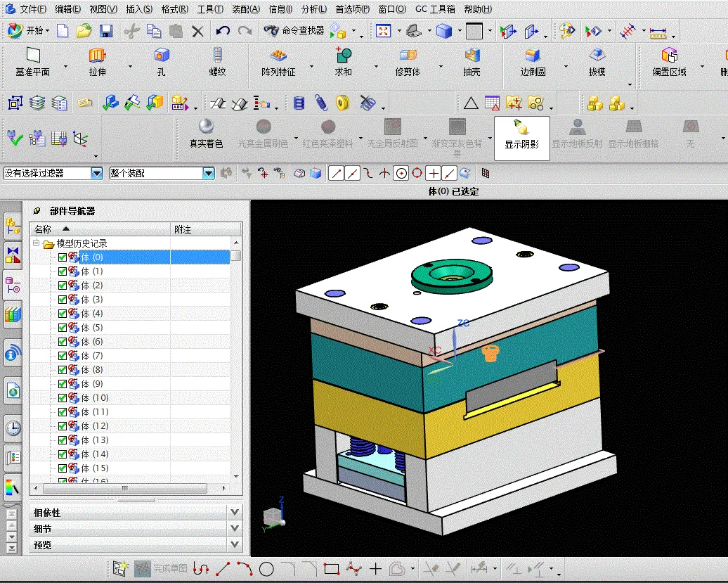Click the Save file icon
This screenshot has width=728, height=583.
point(105,31)
